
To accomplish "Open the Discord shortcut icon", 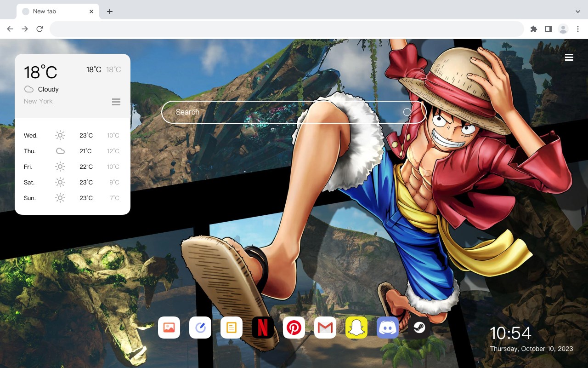I will tap(388, 328).
